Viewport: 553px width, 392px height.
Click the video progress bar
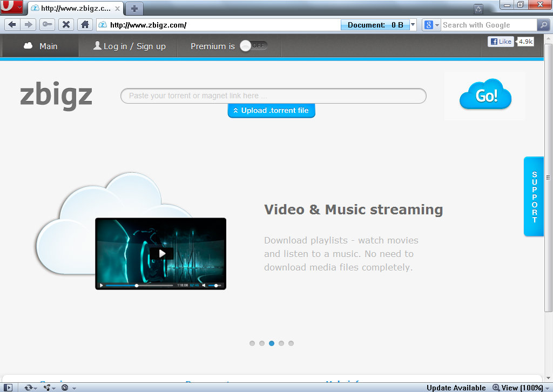coord(139,285)
